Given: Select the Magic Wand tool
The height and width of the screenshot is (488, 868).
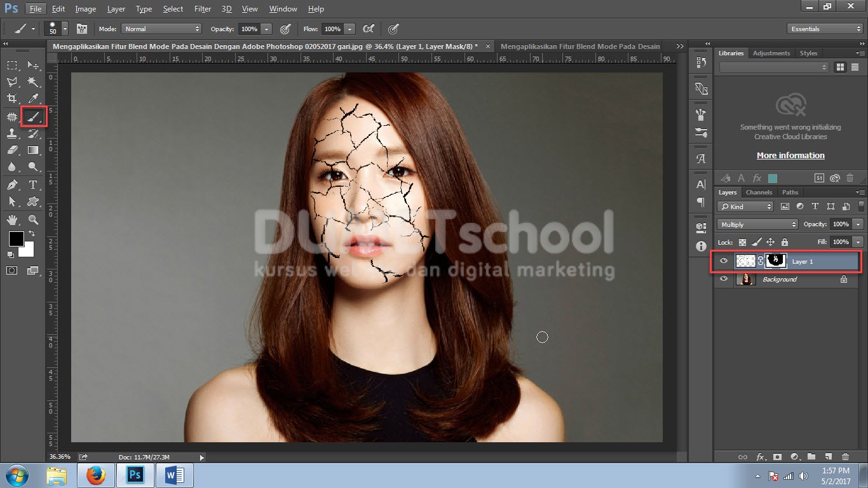Looking at the screenshot, I should [34, 82].
